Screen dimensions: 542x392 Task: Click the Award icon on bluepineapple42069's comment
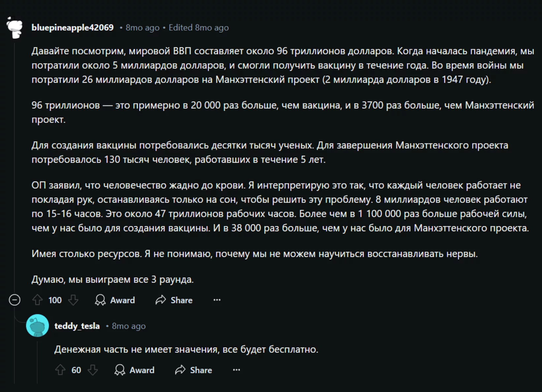[x=100, y=300]
